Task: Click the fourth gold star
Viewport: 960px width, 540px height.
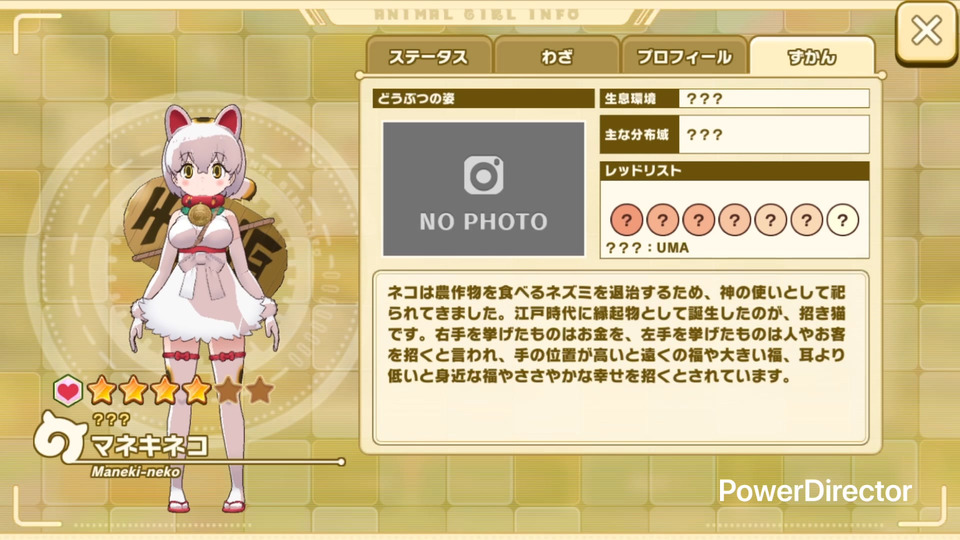Action: 197,390
